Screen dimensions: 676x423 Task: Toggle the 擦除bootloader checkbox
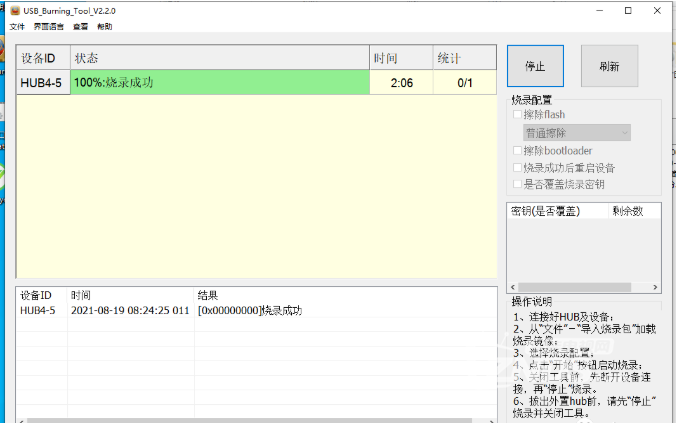517,150
